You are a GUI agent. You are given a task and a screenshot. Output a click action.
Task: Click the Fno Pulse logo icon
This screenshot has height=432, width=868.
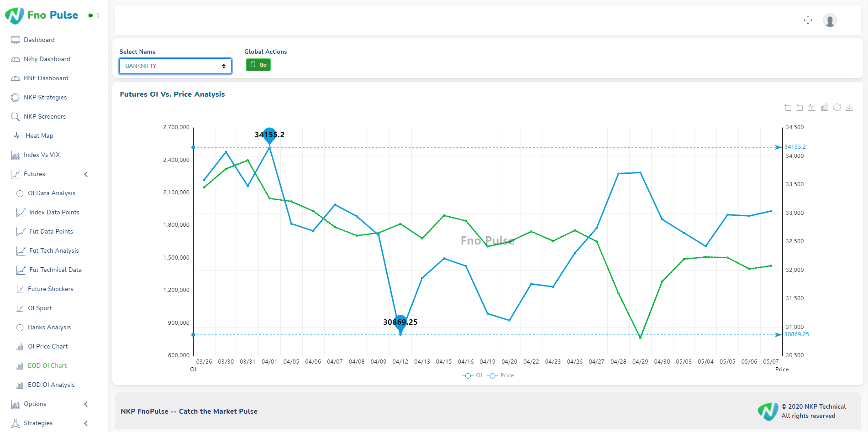click(15, 16)
